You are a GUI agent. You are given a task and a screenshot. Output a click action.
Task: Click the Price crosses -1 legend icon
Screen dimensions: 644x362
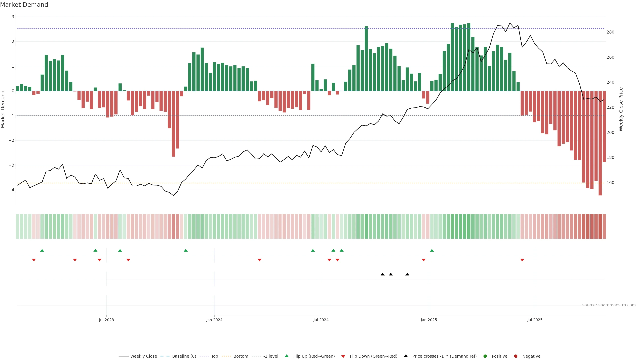pyautogui.click(x=406, y=356)
